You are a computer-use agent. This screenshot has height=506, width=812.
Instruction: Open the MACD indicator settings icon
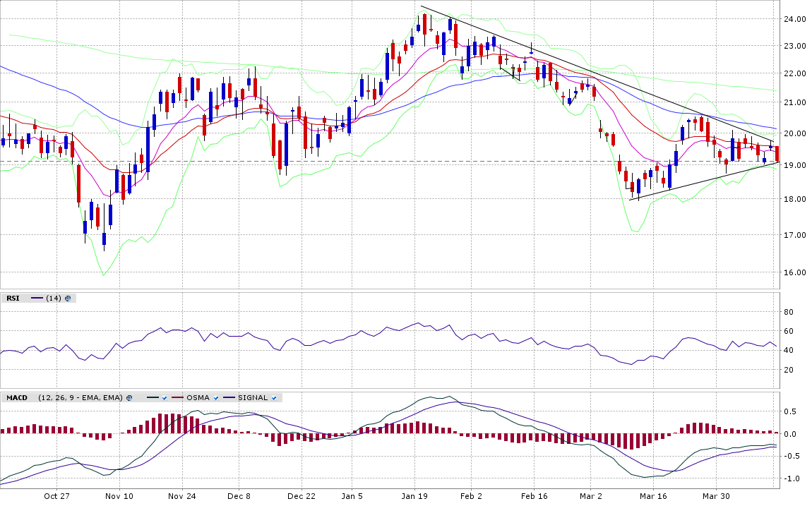tap(129, 398)
